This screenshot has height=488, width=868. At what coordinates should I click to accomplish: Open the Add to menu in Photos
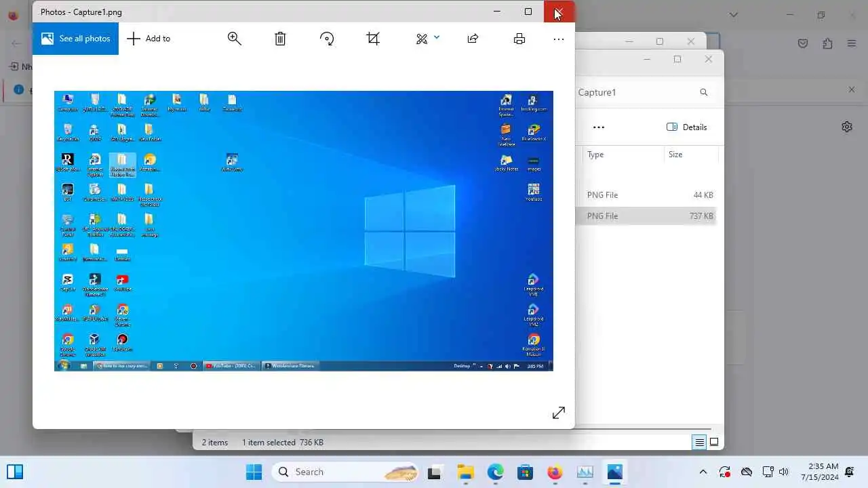pyautogui.click(x=149, y=39)
